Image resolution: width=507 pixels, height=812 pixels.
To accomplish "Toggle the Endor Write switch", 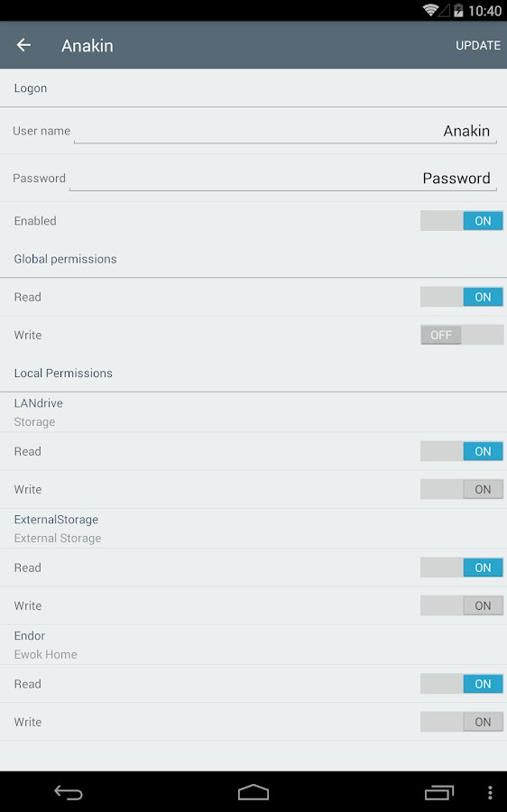I will coord(462,722).
